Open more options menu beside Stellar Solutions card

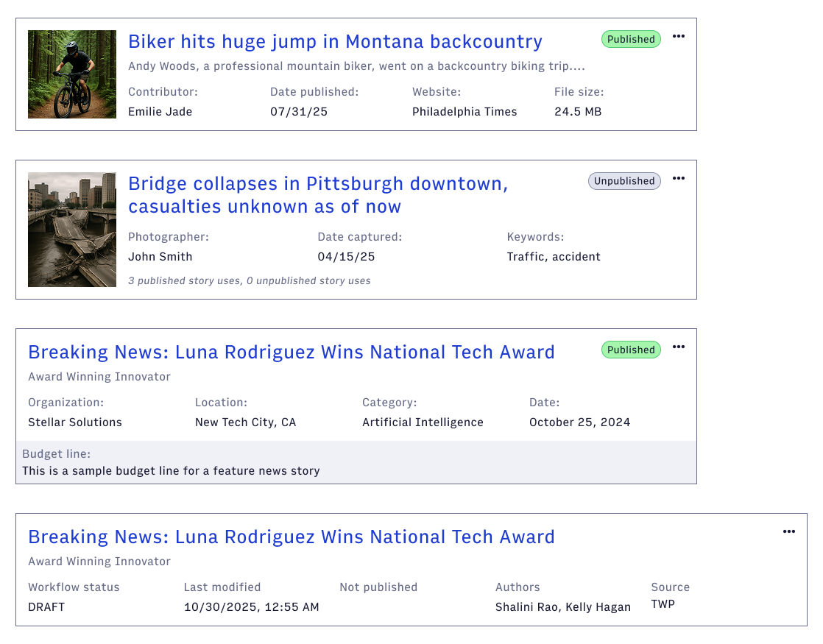click(x=678, y=347)
